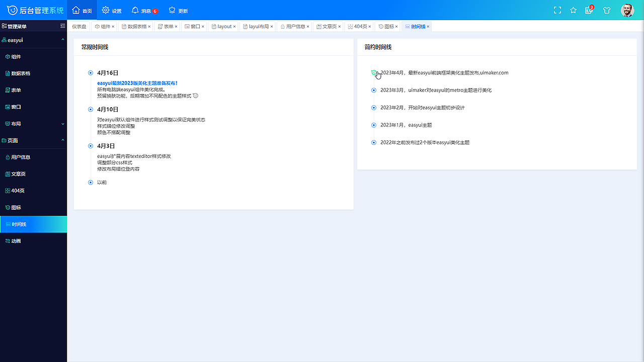Click the easyui最新2023版美化主题准备发布 link

(137, 82)
